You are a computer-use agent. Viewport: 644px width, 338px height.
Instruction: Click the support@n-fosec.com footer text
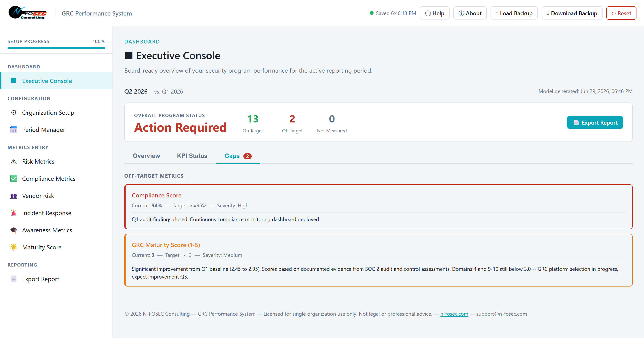[502, 314]
